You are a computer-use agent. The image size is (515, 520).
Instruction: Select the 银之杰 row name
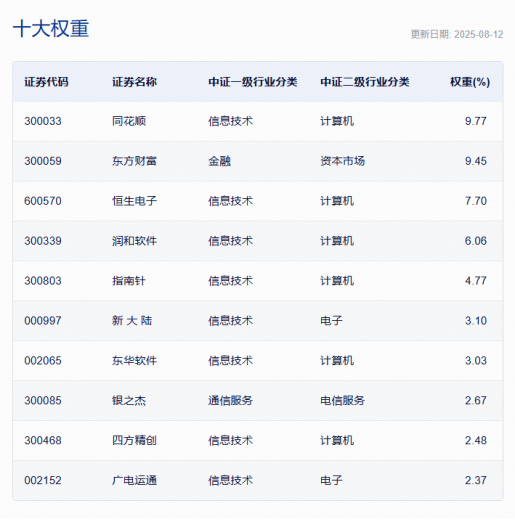[129, 400]
